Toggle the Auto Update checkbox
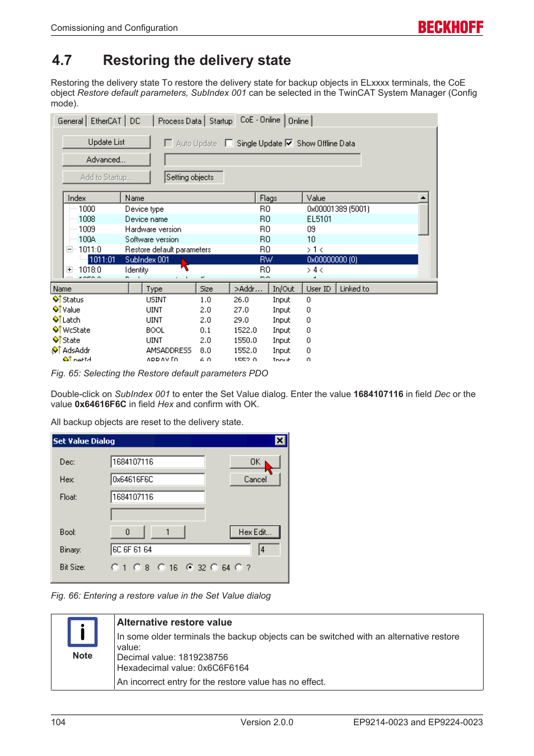Viewport: 534px width, 756px height. [x=168, y=143]
